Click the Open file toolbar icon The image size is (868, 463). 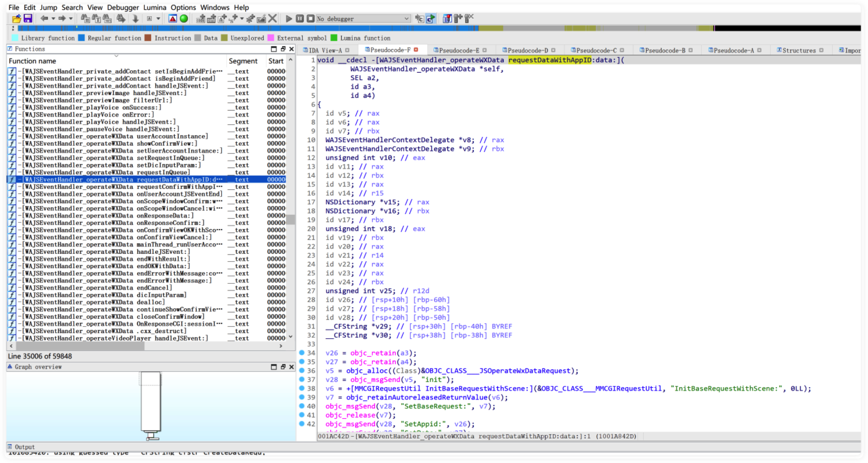click(16, 18)
